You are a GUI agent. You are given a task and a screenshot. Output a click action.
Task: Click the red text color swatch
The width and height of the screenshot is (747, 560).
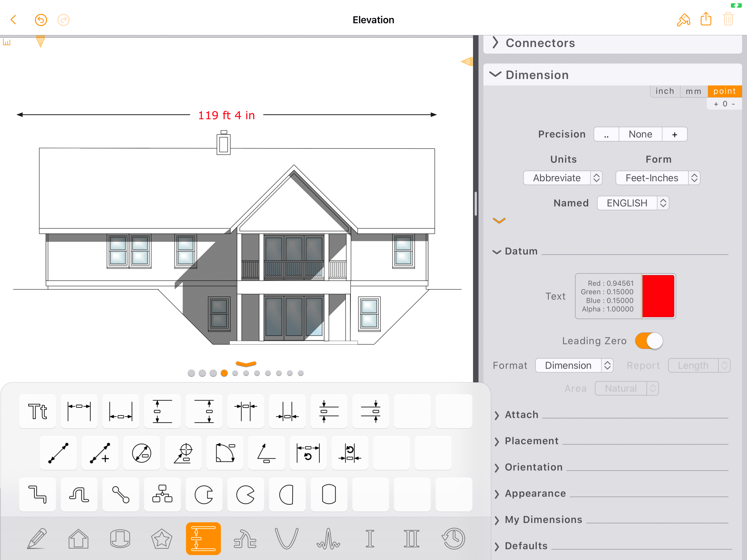tap(658, 296)
